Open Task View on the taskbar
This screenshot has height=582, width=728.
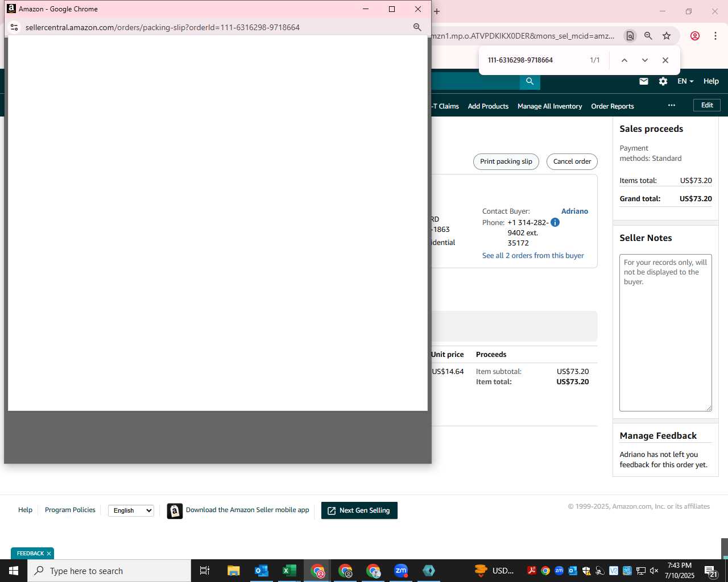205,571
